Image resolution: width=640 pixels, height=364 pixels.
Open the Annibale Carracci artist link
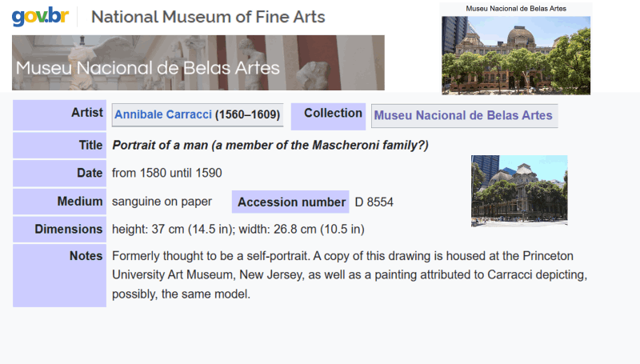click(163, 115)
